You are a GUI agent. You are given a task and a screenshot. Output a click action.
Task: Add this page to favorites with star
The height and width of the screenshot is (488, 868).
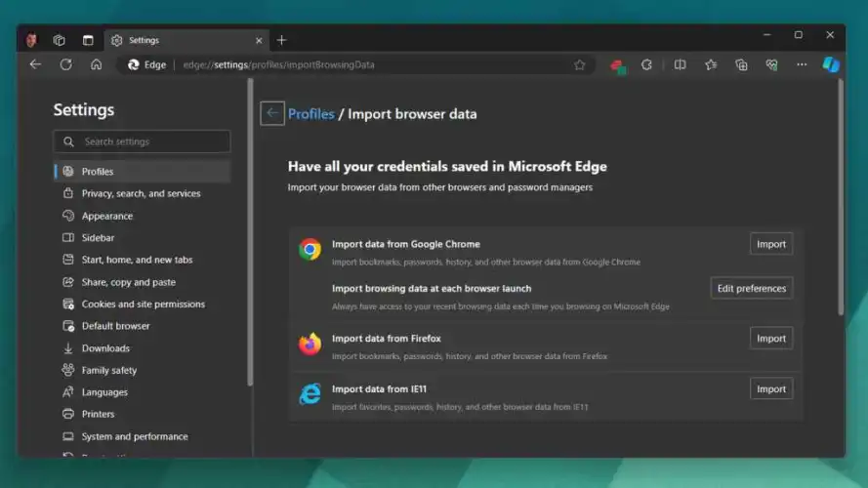click(580, 64)
